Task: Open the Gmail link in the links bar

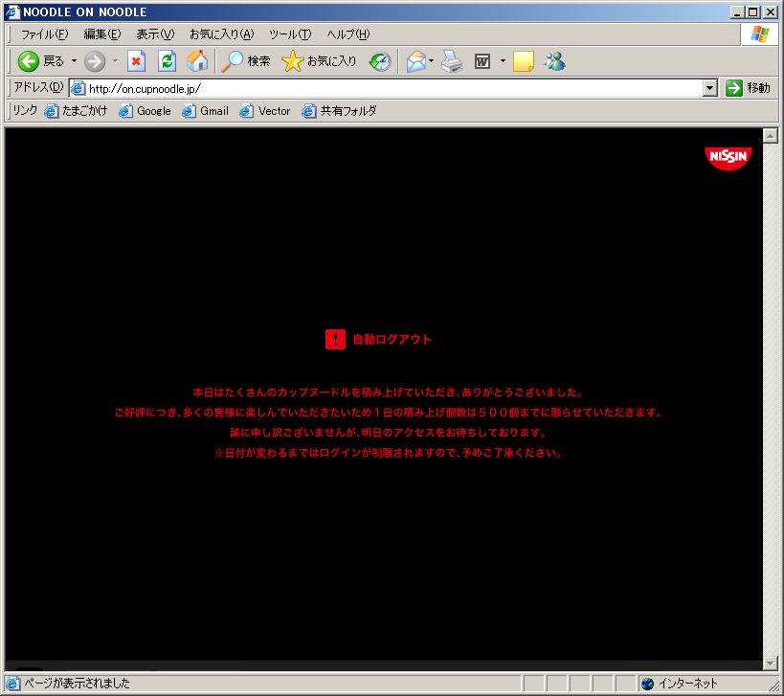Action: [x=205, y=111]
